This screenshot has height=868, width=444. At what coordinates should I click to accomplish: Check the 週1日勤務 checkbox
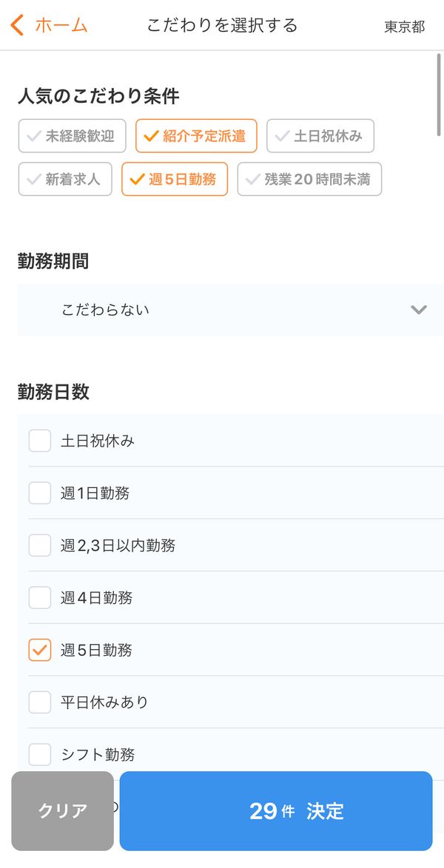(x=40, y=492)
